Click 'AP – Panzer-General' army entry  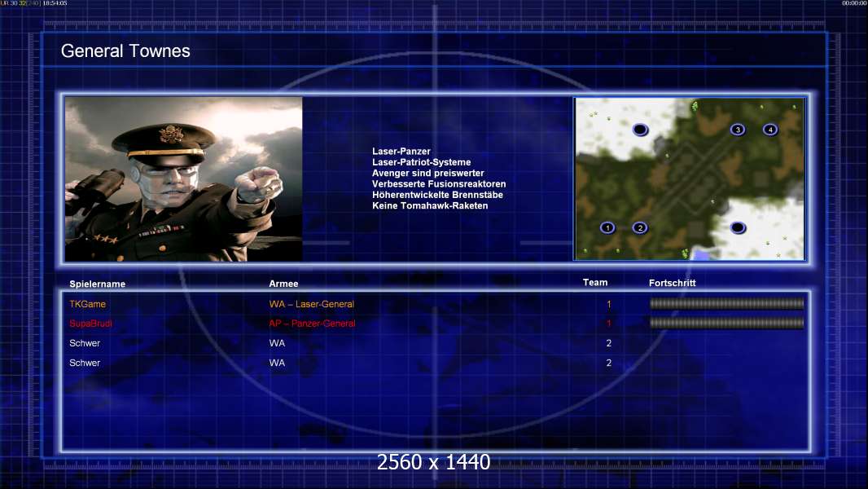point(312,324)
